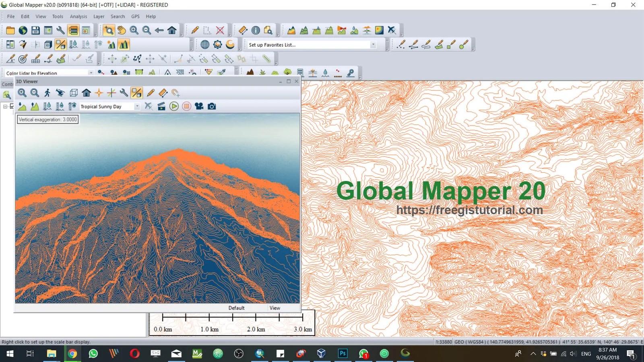Open Chrome from the taskbar
Screen dimensions: 644x362
click(72, 354)
